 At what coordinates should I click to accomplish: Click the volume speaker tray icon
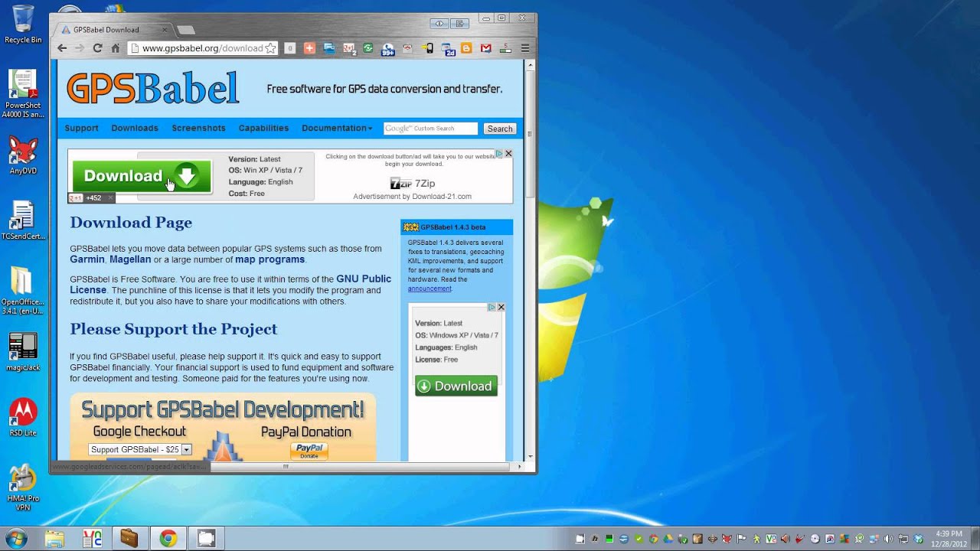click(888, 539)
